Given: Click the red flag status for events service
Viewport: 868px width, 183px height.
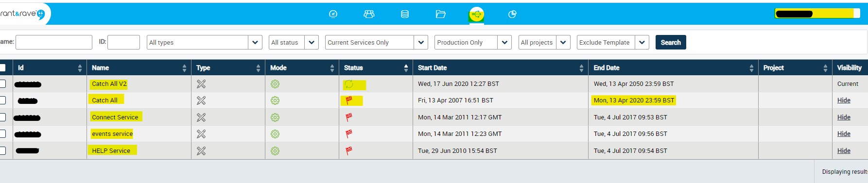Looking at the screenshot, I should tap(348, 134).
